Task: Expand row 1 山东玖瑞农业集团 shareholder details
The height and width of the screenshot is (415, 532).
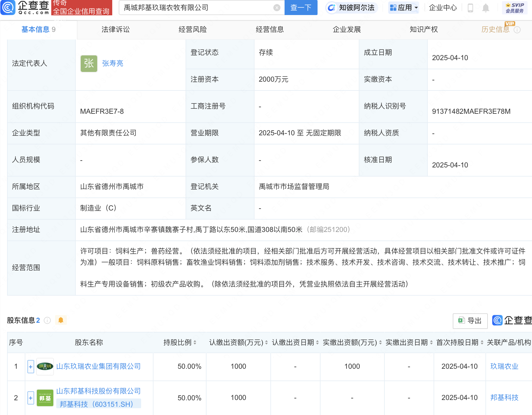Action: (31, 367)
